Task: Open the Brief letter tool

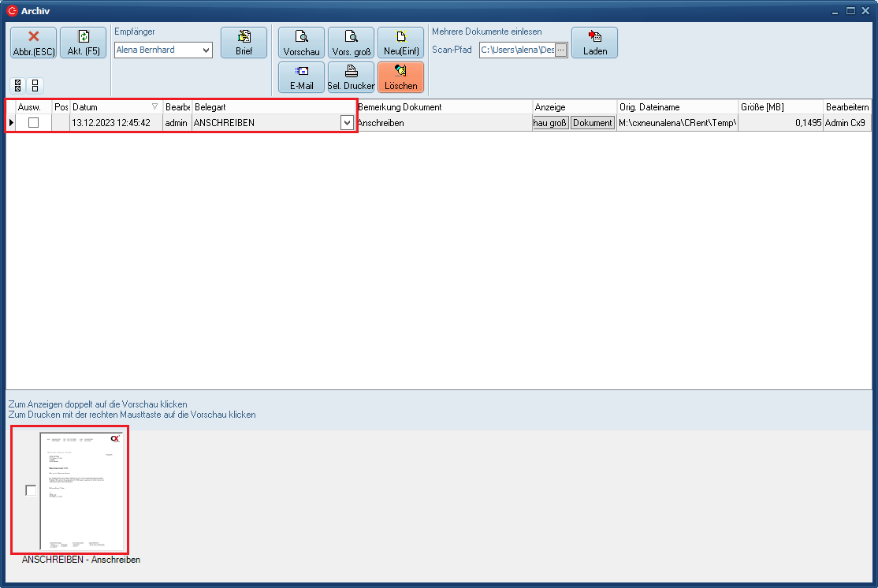Action: click(x=244, y=43)
